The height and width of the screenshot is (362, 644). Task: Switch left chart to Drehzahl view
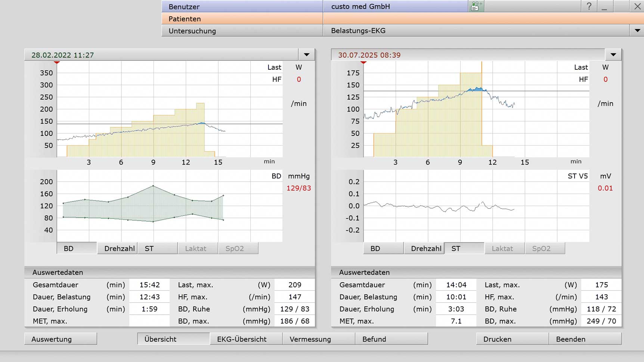tap(117, 249)
